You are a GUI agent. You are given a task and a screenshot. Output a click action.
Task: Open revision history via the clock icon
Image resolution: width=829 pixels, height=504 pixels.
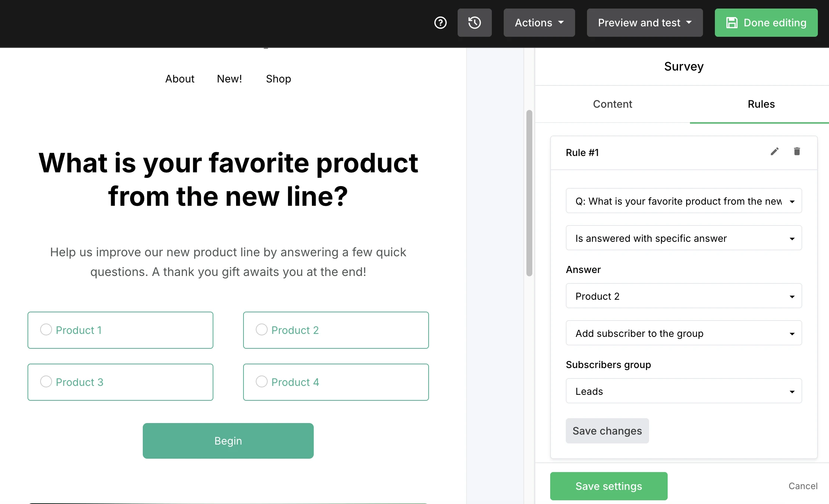(474, 23)
